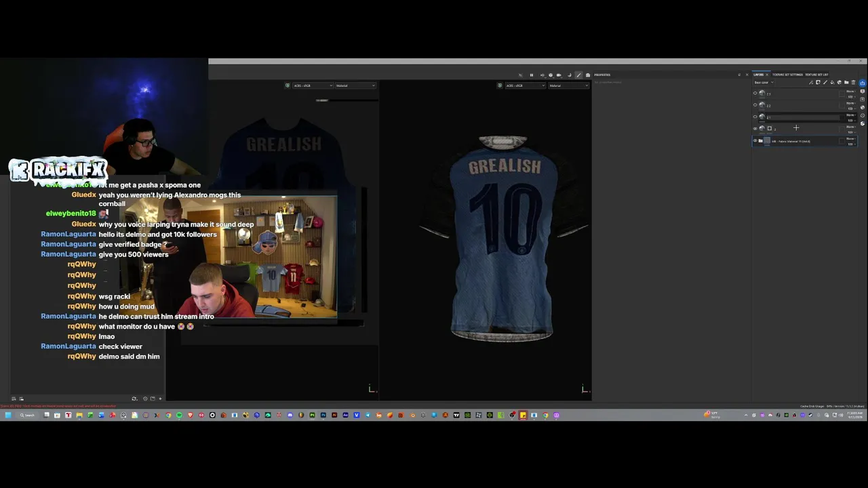Add a fill layer with bucket icon

click(832, 83)
